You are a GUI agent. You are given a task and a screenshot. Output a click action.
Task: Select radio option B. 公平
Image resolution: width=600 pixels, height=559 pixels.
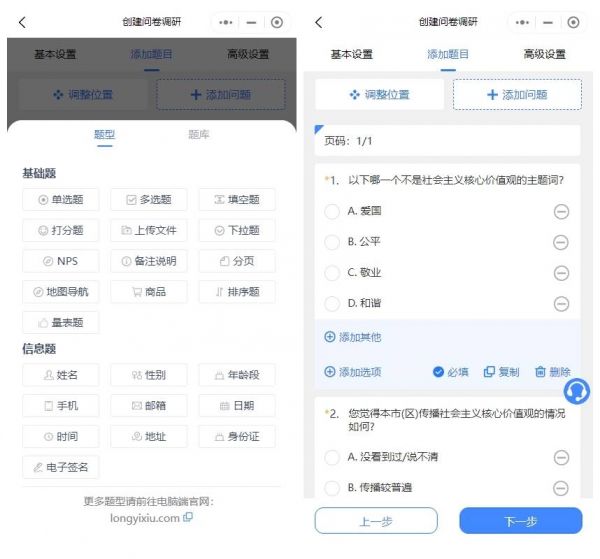(332, 242)
